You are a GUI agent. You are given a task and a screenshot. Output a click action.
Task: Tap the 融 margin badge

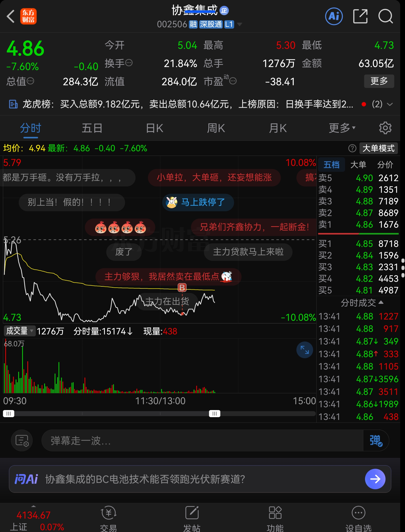click(193, 24)
